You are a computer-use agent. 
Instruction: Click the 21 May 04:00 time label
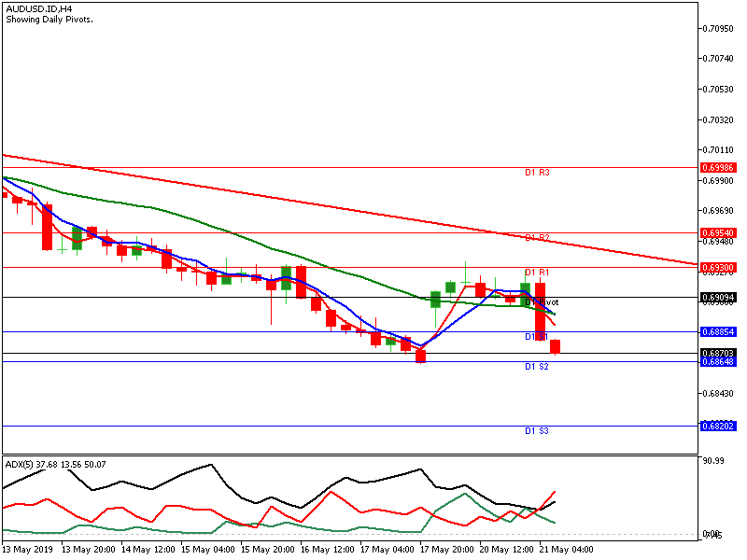(568, 550)
